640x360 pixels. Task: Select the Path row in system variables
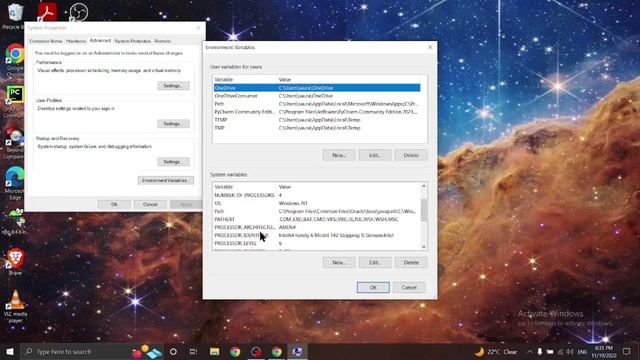tap(317, 211)
